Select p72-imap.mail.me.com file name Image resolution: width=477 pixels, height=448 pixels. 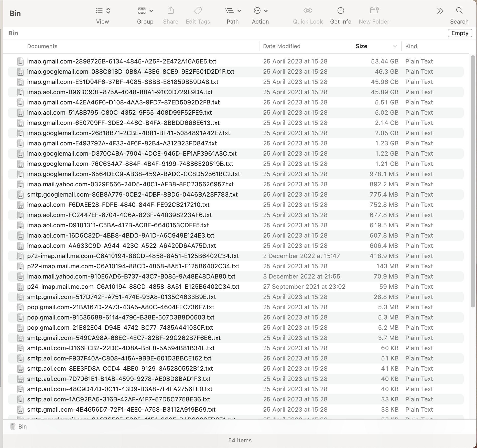pyautogui.click(x=133, y=256)
